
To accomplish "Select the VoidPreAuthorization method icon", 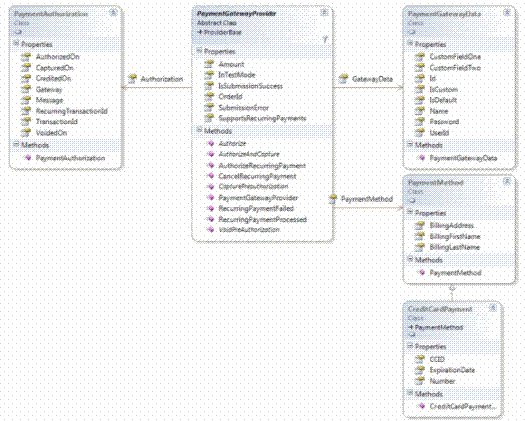I will coord(211,229).
